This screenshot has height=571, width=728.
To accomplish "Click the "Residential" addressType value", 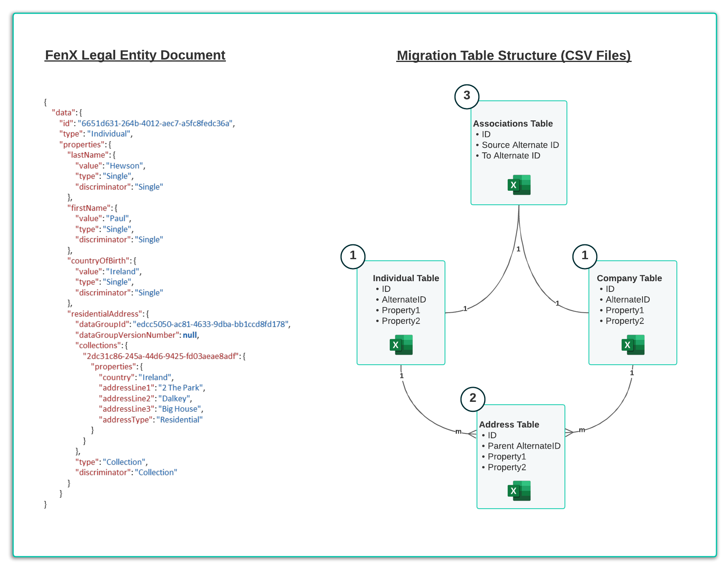I will tap(180, 420).
